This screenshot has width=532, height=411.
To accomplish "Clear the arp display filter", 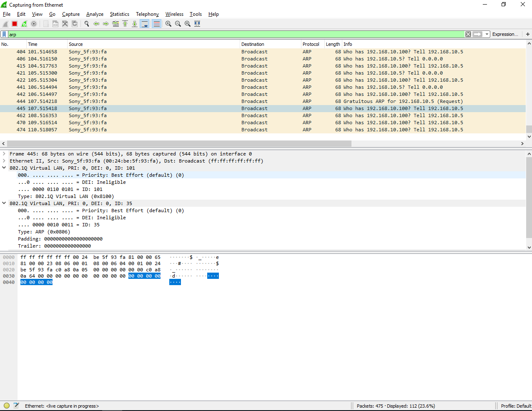I will tap(468, 34).
